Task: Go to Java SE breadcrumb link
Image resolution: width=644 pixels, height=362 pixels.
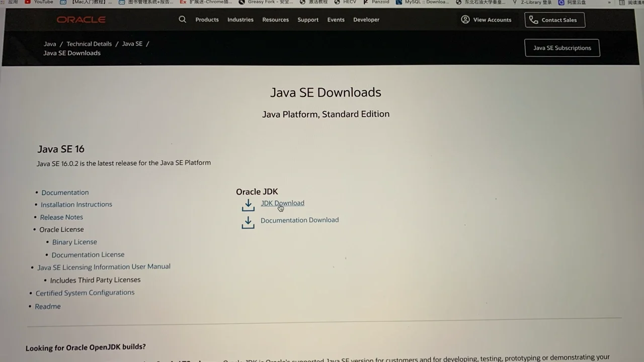Action: pyautogui.click(x=132, y=44)
